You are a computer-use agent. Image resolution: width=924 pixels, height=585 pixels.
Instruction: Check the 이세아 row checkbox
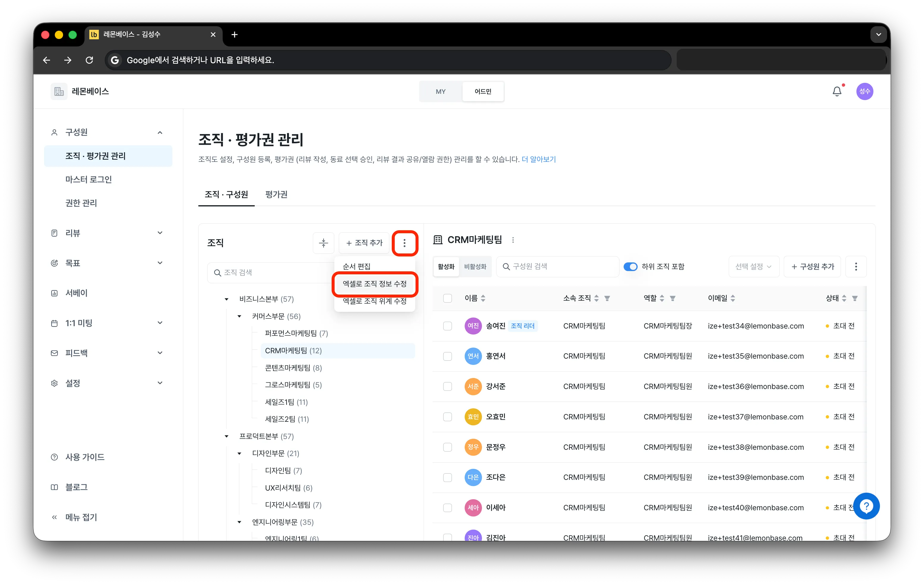point(447,508)
